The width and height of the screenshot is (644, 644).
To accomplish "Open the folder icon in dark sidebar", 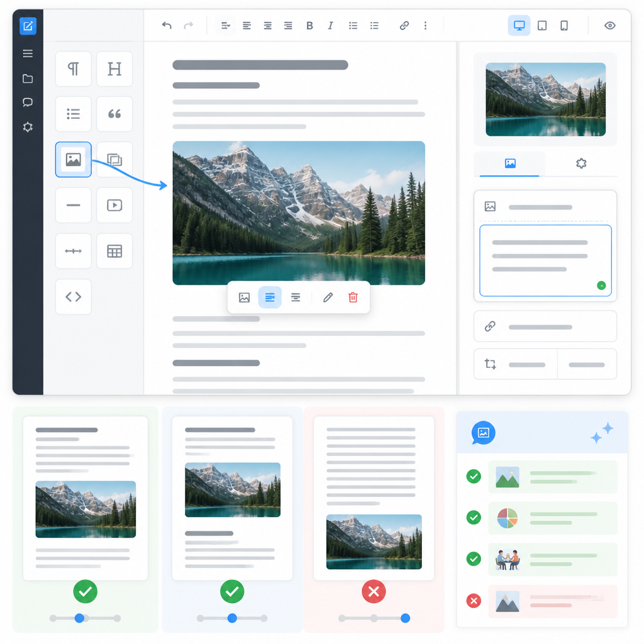I will pos(28,79).
